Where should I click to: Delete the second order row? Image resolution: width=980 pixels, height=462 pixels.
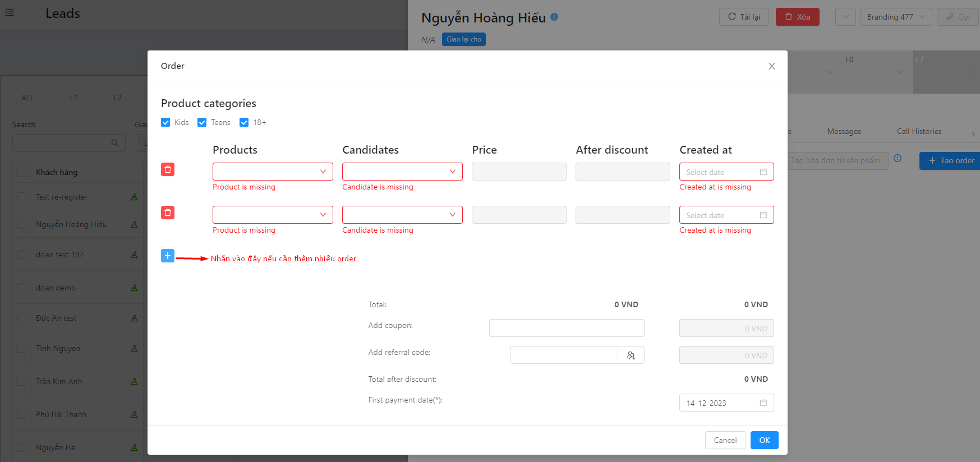point(168,212)
